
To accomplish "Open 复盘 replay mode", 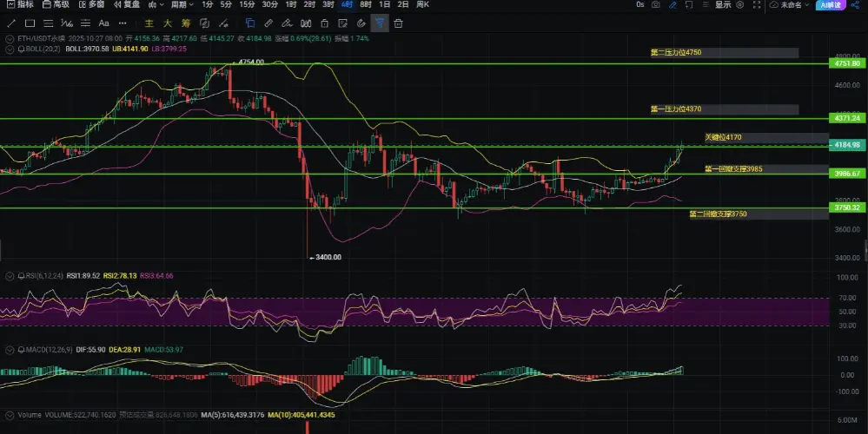I will point(126,4).
